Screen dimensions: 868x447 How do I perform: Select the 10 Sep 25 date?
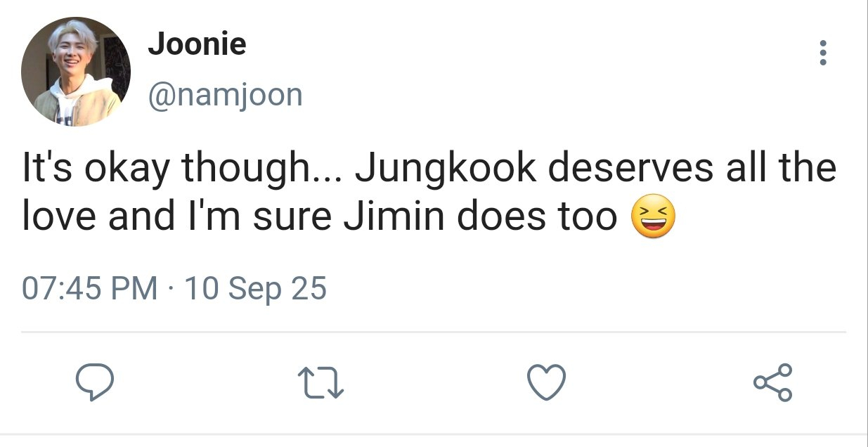coord(255,288)
